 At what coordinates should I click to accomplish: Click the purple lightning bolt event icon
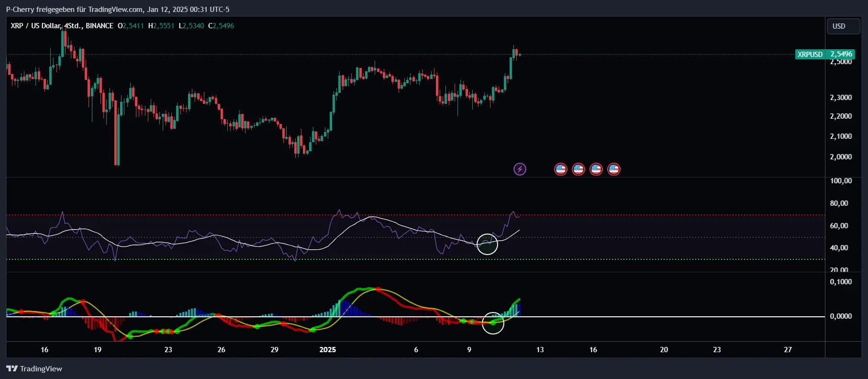[x=520, y=169]
